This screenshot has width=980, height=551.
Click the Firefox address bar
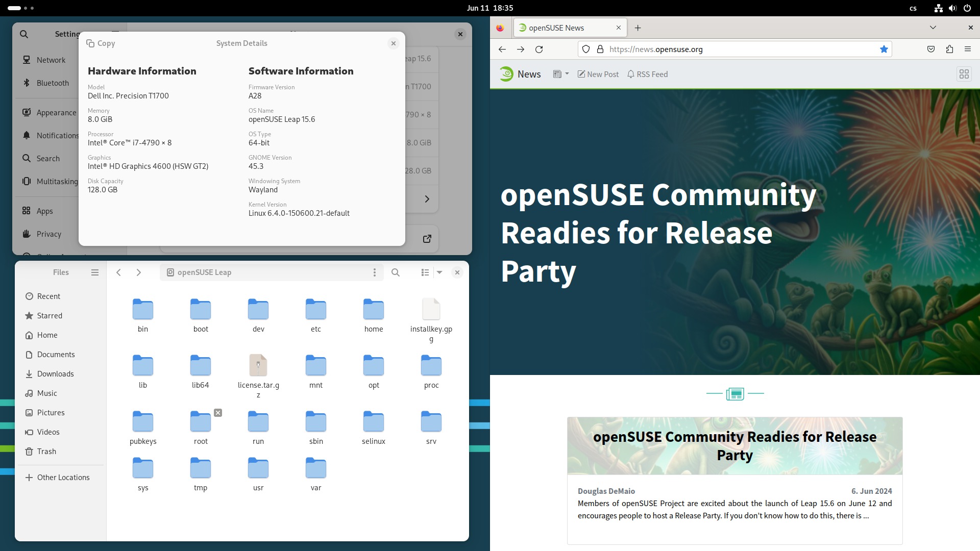point(735,49)
